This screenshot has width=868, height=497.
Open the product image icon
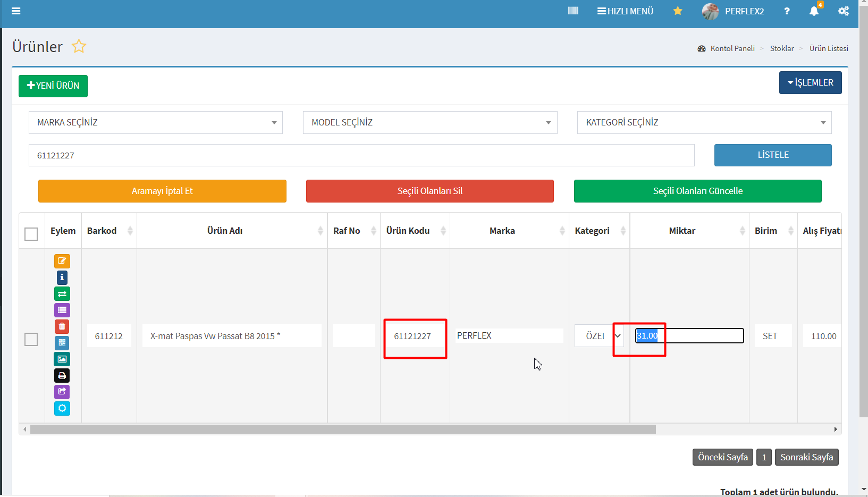62,359
